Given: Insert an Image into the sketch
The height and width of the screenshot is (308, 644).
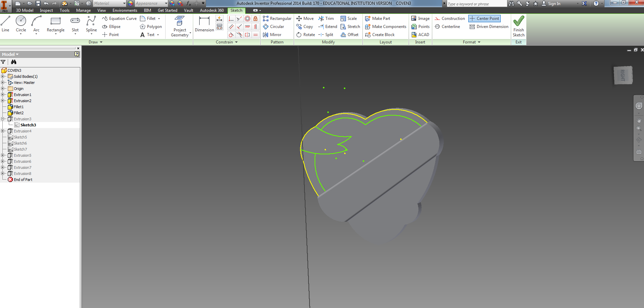Looking at the screenshot, I should tap(420, 19).
